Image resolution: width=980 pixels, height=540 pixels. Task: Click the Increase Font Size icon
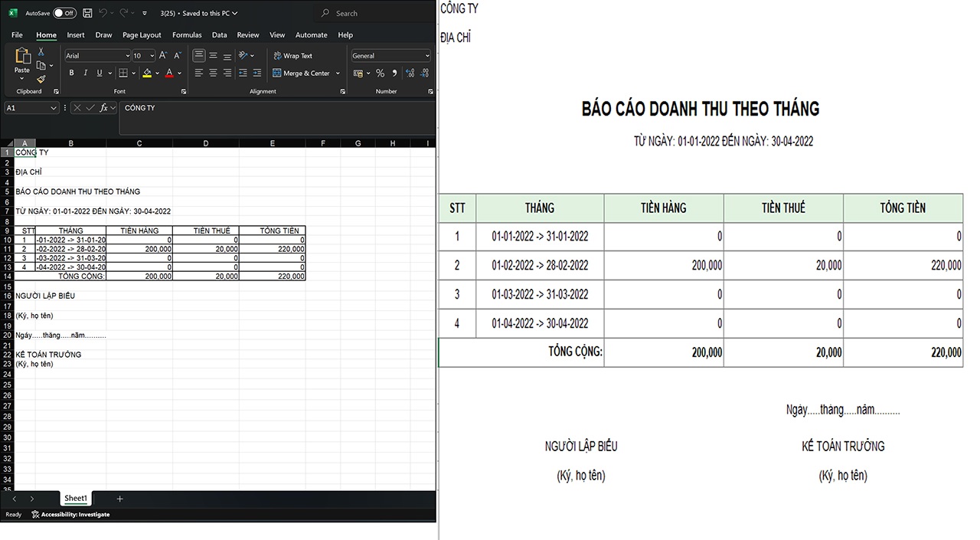(163, 56)
